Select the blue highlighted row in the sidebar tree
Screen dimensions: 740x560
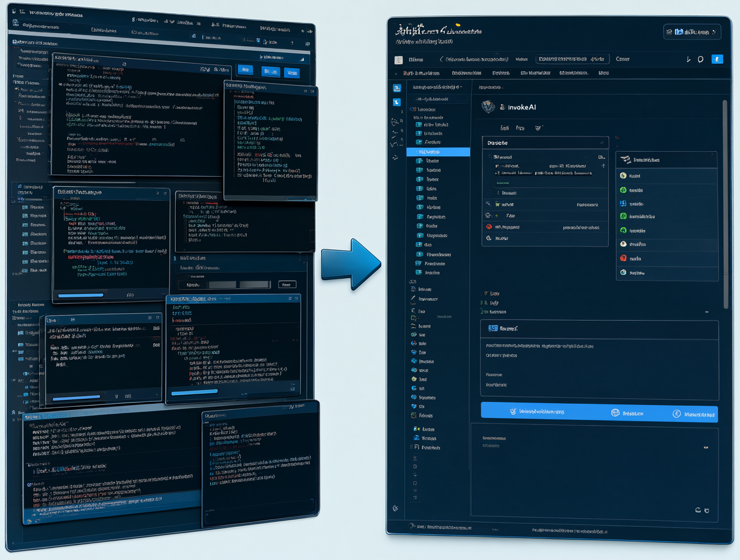(x=438, y=152)
